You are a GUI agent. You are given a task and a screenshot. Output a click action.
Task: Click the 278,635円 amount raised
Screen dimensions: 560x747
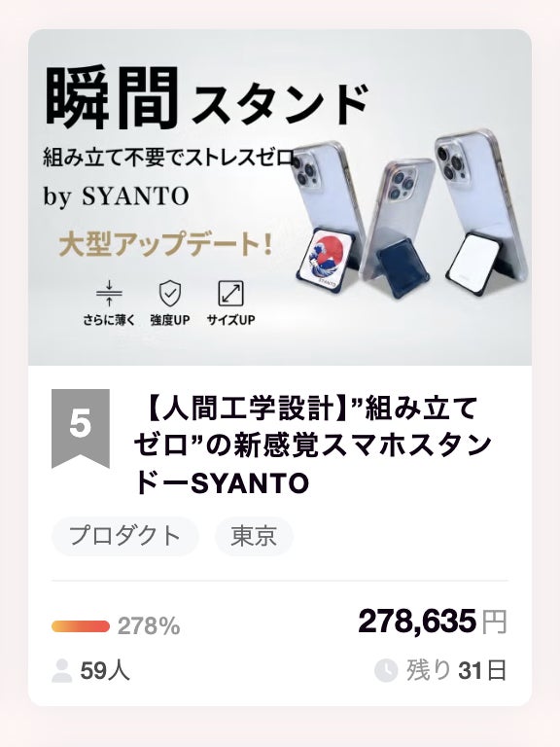pos(433,622)
